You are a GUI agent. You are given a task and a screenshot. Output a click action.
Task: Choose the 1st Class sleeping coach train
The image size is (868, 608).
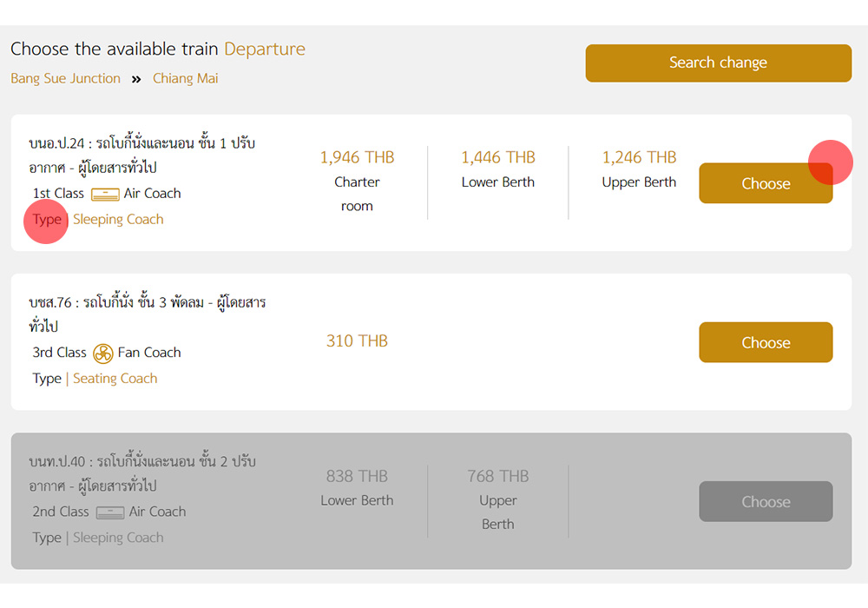(765, 183)
